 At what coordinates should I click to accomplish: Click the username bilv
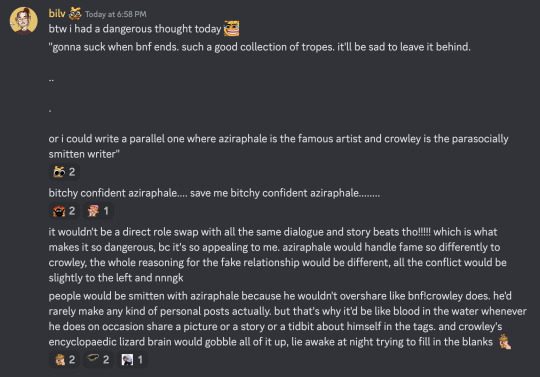tap(57, 13)
